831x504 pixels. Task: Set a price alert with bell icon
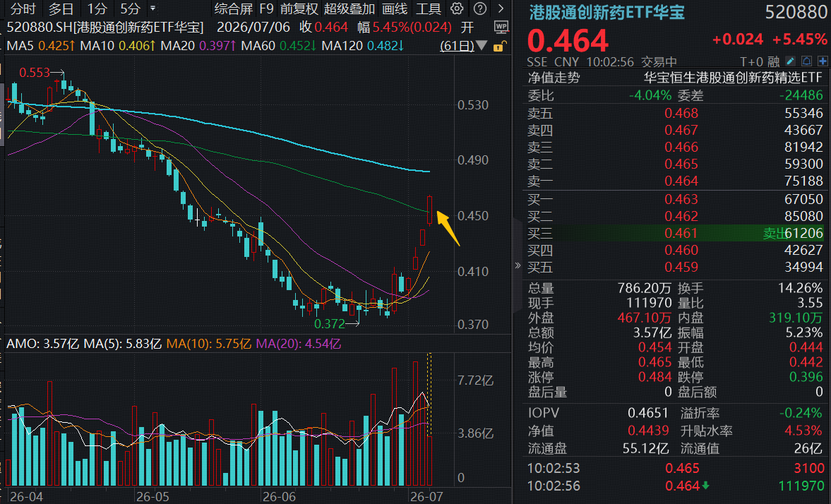[806, 61]
